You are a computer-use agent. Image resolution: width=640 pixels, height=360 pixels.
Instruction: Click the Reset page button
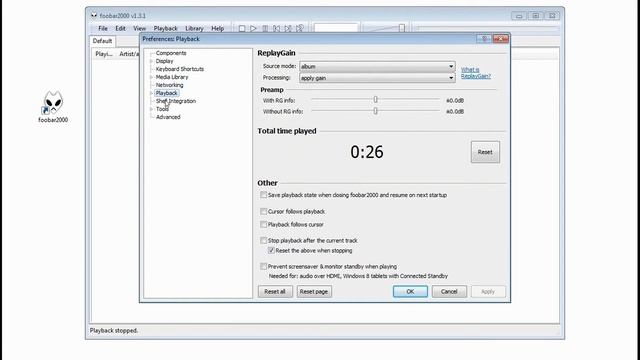[x=314, y=291]
